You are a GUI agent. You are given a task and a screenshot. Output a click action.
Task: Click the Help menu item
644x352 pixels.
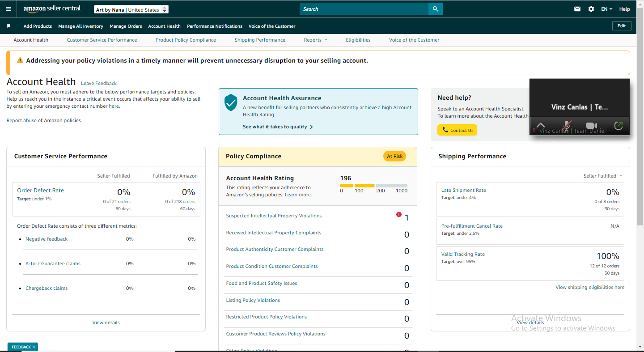[625, 9]
